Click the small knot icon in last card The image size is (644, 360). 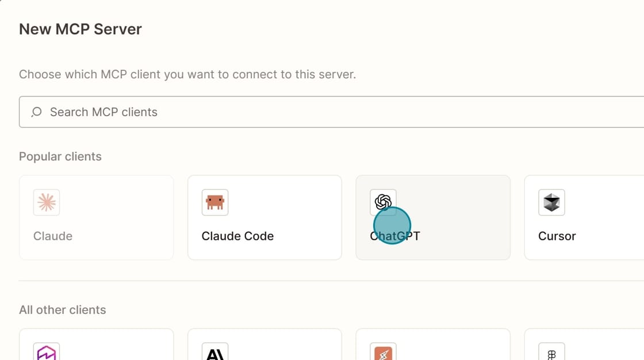[551, 353]
